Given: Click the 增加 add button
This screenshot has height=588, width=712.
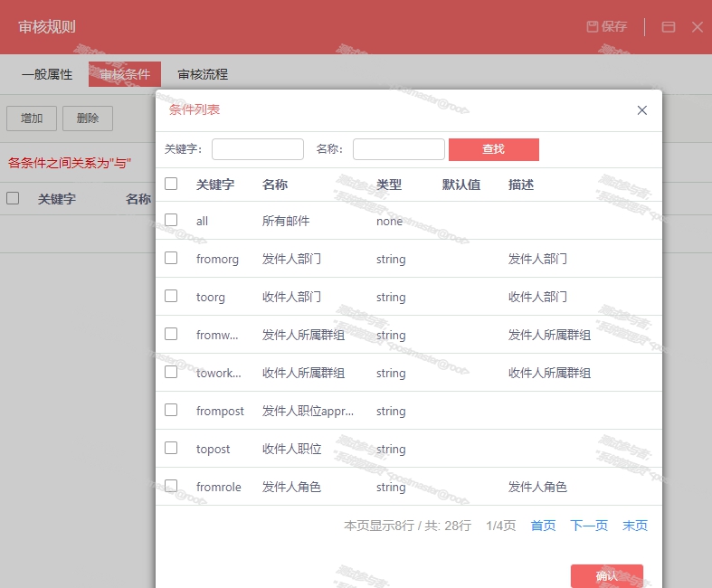Looking at the screenshot, I should click(x=32, y=118).
